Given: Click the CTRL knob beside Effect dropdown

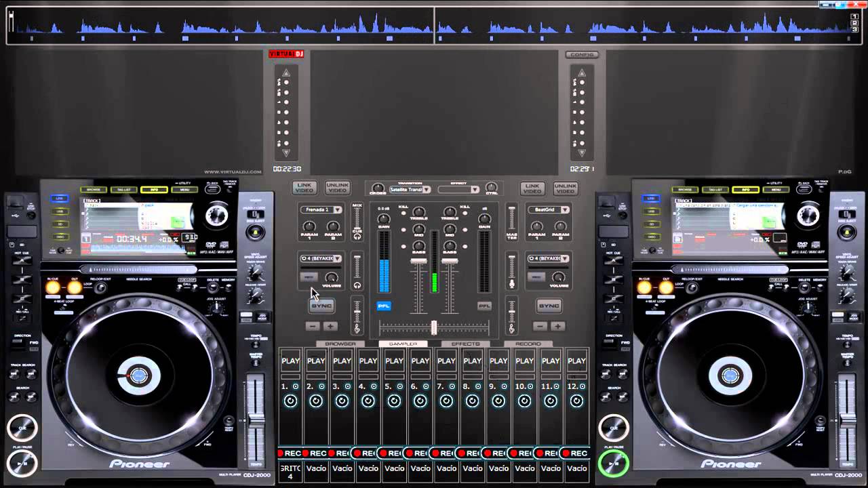Looking at the screenshot, I should tap(491, 188).
